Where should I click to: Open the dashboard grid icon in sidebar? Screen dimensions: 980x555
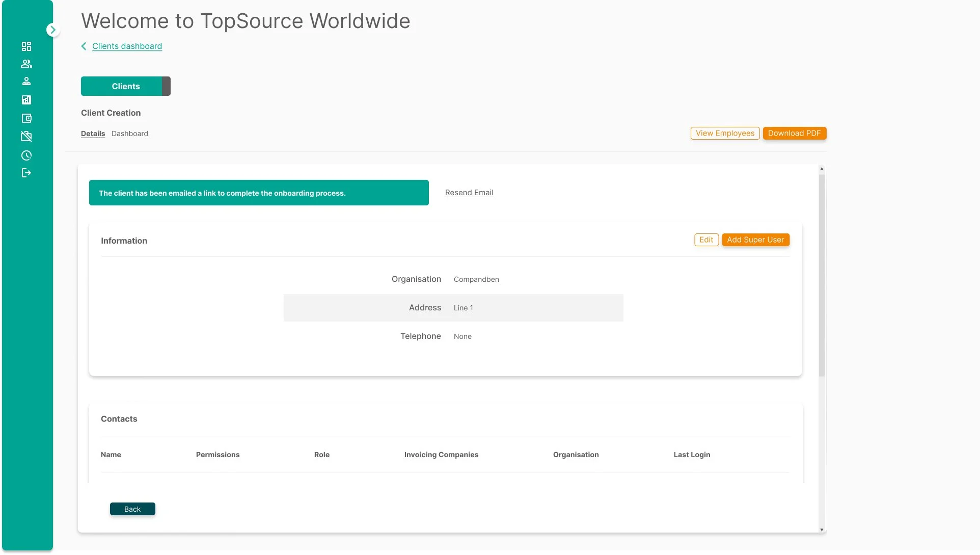click(x=26, y=46)
